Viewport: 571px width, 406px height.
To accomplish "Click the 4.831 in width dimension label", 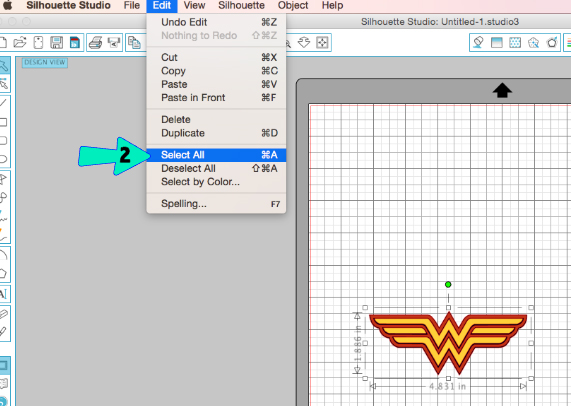I will (x=448, y=386).
